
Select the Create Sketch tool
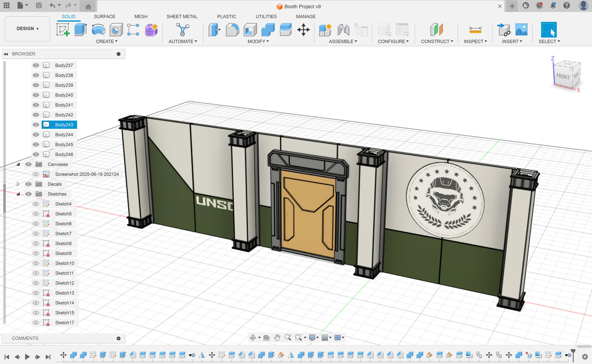(63, 30)
